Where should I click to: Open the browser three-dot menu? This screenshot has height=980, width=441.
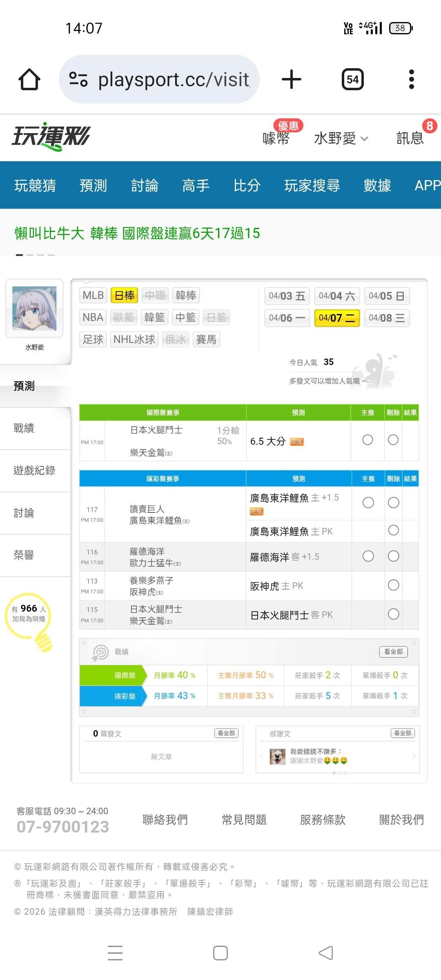pyautogui.click(x=411, y=79)
